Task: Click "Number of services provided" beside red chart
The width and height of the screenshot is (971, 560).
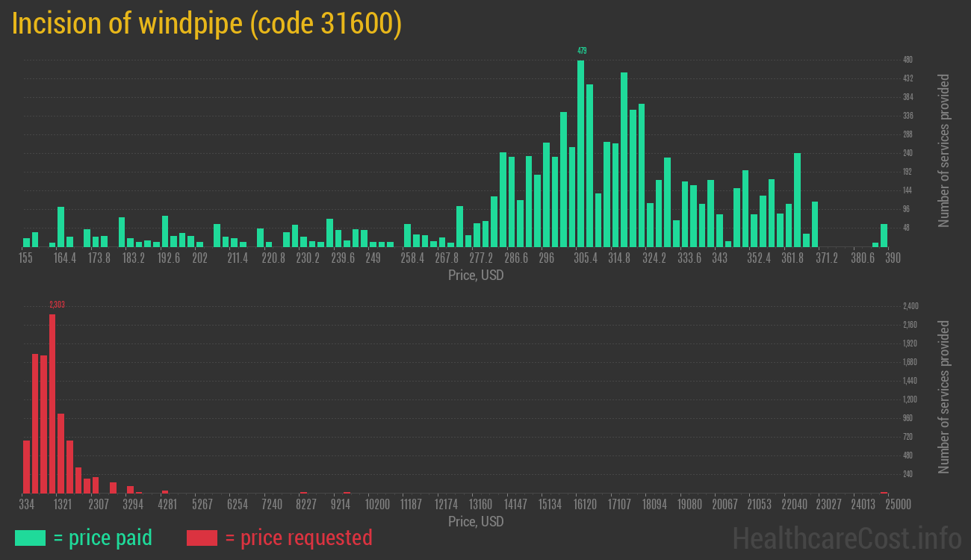Action: pyautogui.click(x=944, y=397)
